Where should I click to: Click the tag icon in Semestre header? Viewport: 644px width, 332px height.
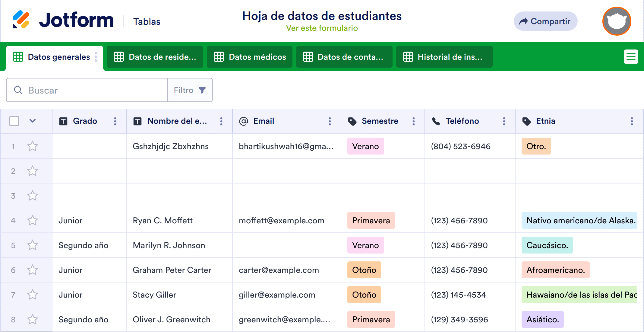click(x=352, y=121)
